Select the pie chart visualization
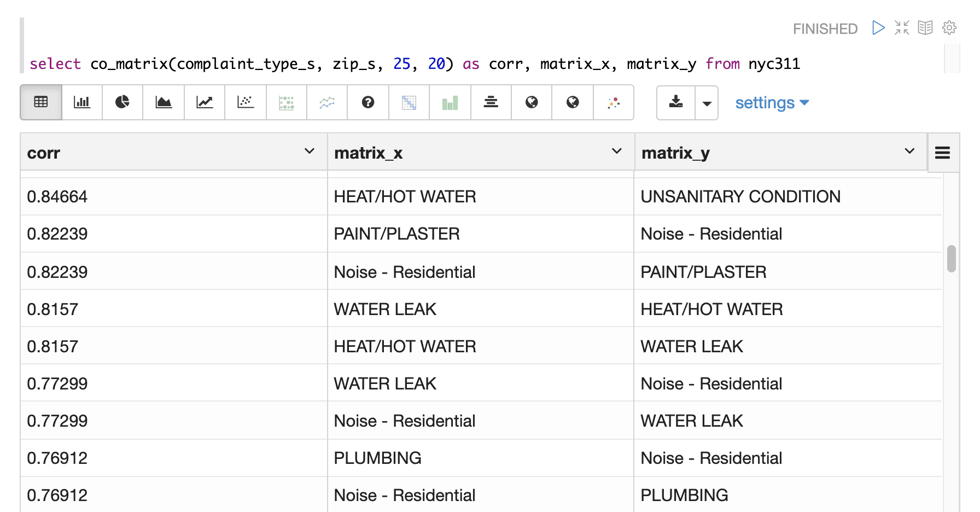 point(122,102)
